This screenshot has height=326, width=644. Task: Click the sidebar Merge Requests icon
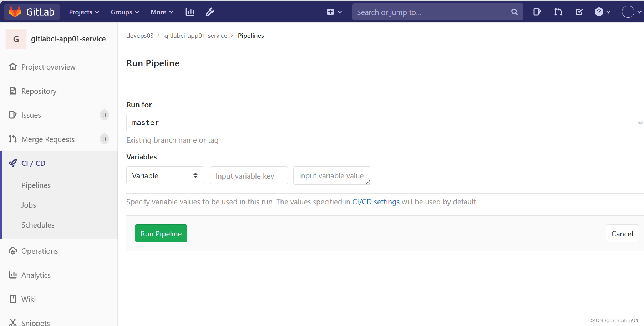(13, 139)
